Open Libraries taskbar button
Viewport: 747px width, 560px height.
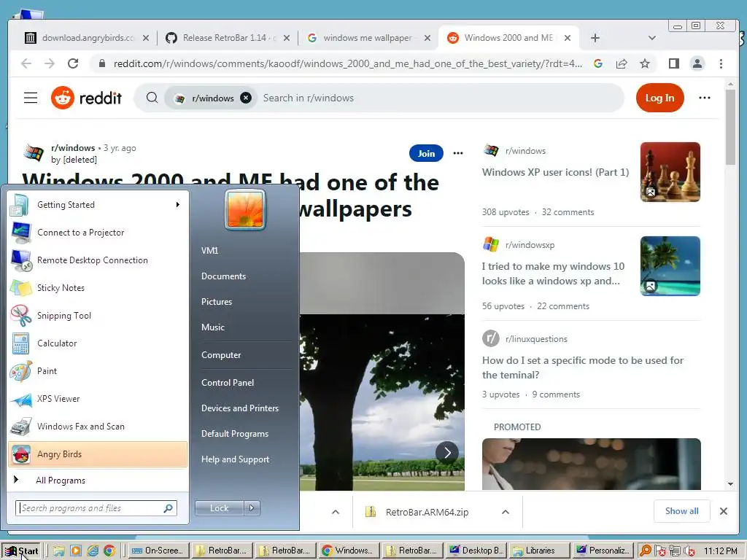pyautogui.click(x=539, y=551)
